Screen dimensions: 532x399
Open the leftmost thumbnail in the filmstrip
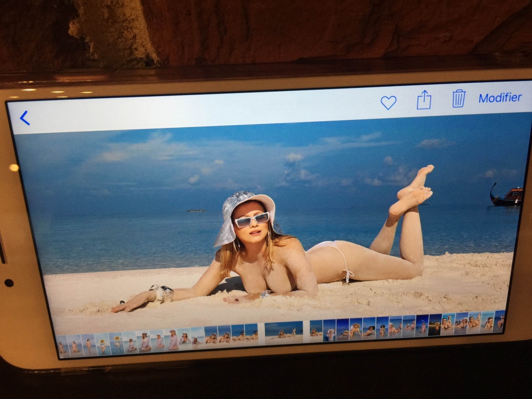[62, 345]
